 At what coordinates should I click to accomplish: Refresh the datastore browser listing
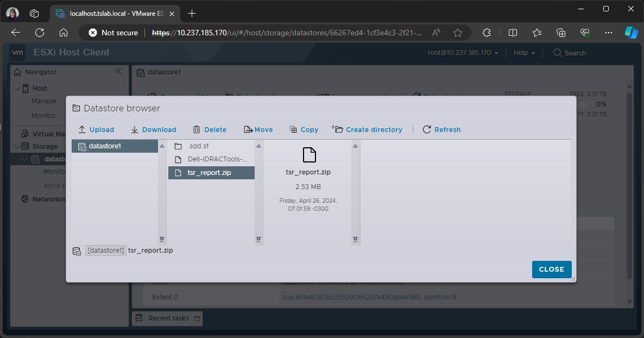(x=441, y=129)
